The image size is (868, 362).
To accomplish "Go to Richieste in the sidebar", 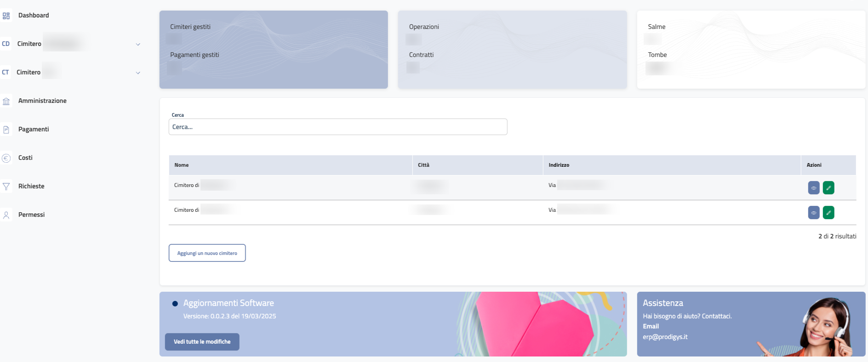I will tap(31, 187).
